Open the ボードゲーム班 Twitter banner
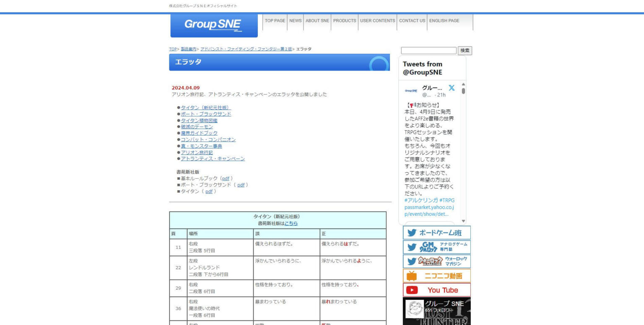This screenshot has width=644, height=325. (436, 233)
